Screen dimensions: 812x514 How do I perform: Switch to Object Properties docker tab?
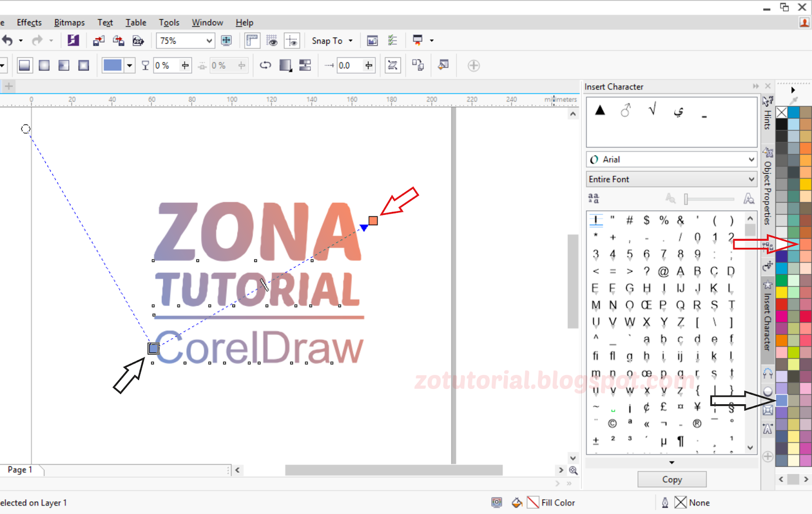pos(768,186)
